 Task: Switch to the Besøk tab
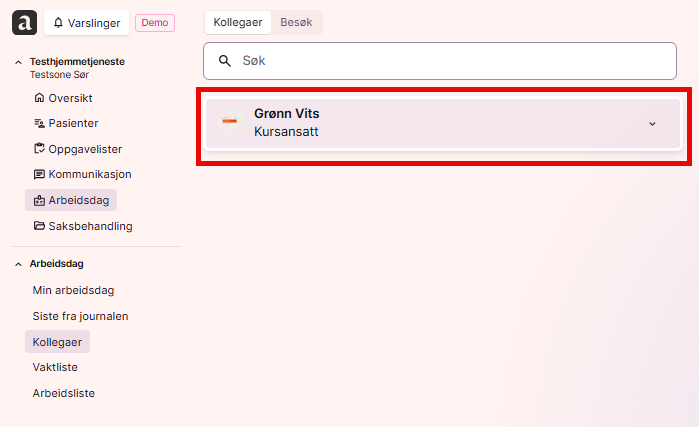coord(296,22)
